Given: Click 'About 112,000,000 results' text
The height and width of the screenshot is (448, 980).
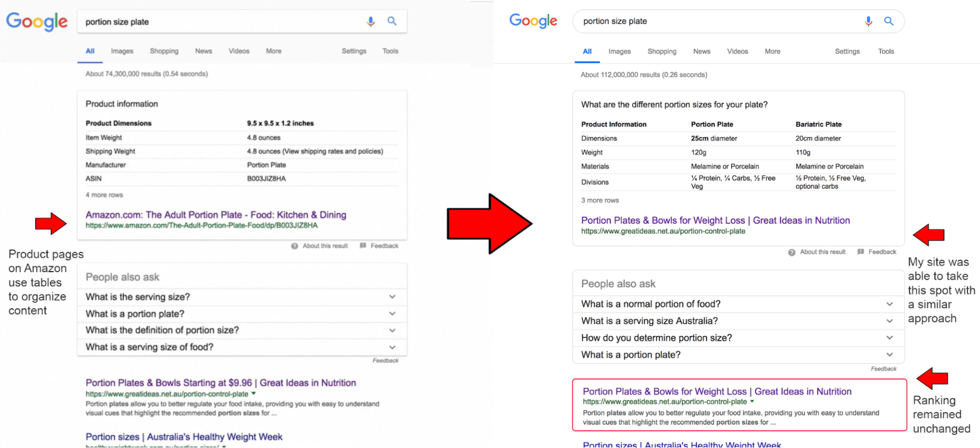Looking at the screenshot, I should click(644, 75).
